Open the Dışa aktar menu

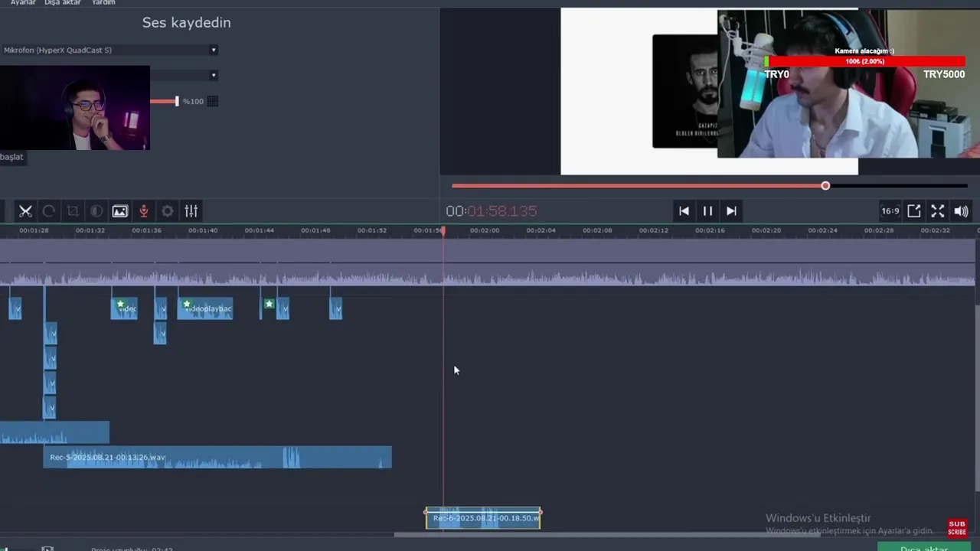point(62,3)
